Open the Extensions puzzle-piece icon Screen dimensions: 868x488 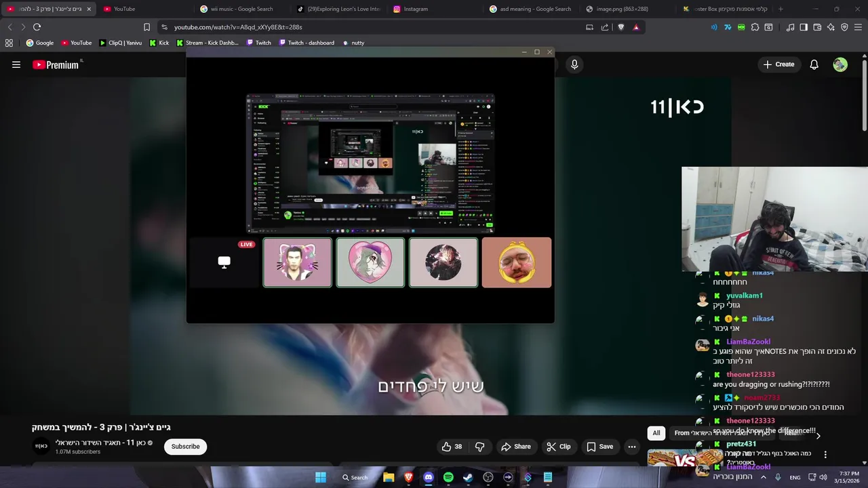[x=755, y=27]
